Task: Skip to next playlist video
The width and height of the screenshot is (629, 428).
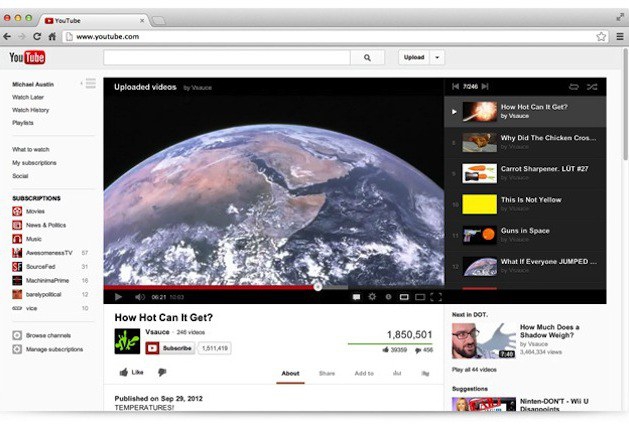Action: 485,86
